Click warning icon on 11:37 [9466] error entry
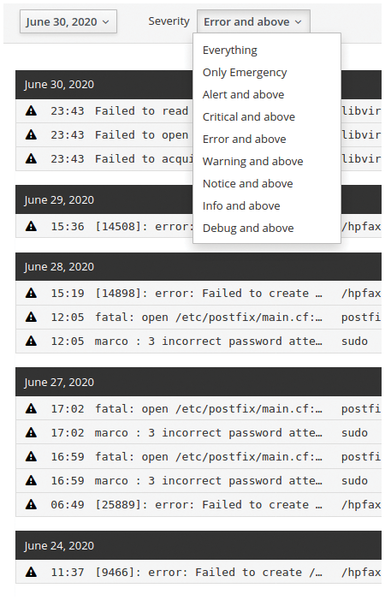Screen dimensions: 385x600 click(x=31, y=572)
